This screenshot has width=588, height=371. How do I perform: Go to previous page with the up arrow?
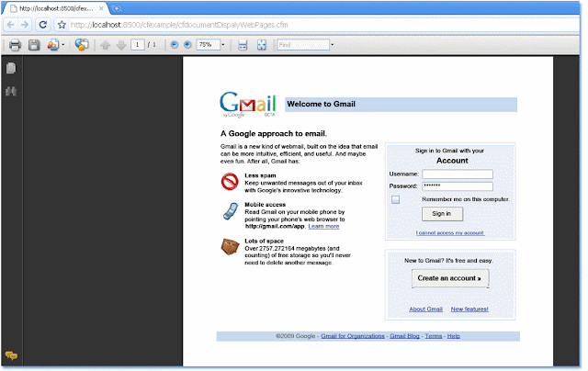point(106,45)
